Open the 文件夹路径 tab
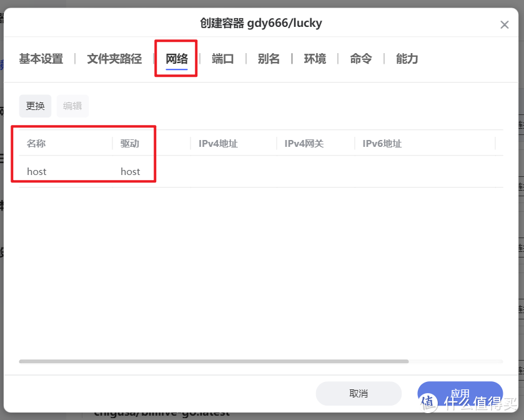Viewport: 524px width, 420px height. coord(114,59)
